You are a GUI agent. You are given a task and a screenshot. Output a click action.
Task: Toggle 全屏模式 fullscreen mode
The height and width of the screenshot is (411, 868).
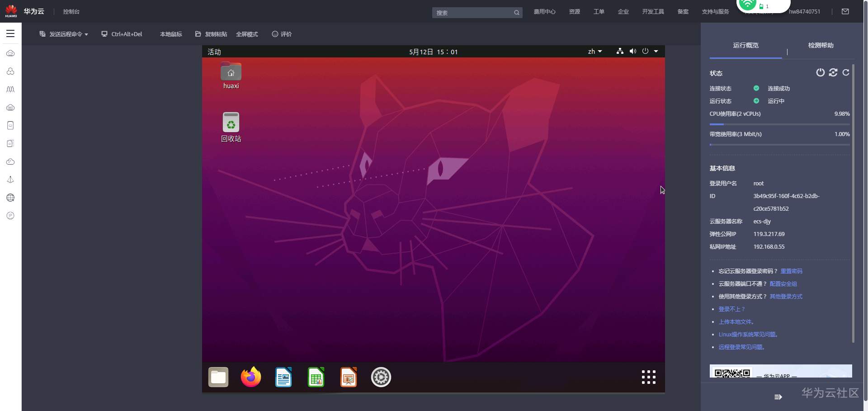click(247, 34)
